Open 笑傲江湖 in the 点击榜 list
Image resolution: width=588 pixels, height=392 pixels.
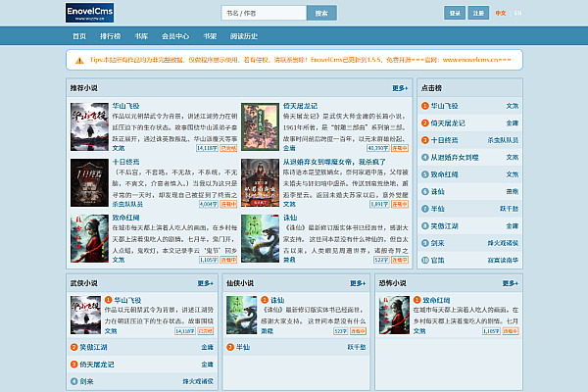pyautogui.click(x=444, y=226)
